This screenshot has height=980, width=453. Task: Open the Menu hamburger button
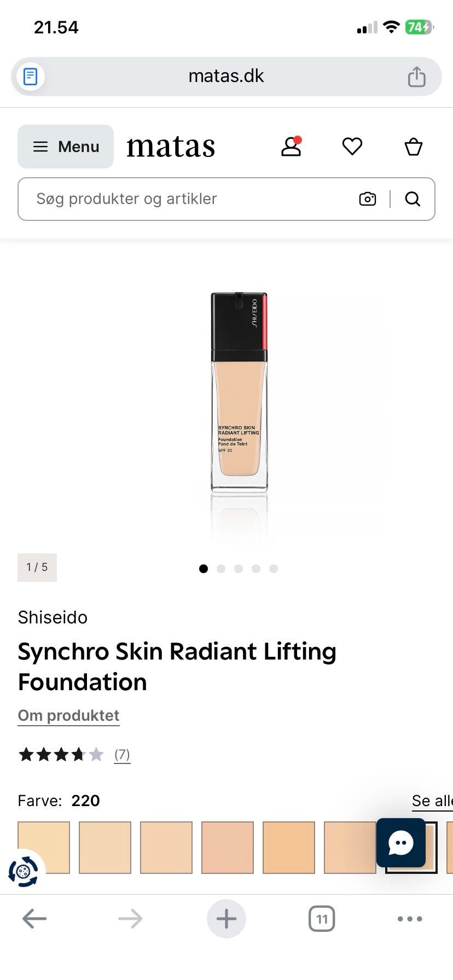(66, 147)
